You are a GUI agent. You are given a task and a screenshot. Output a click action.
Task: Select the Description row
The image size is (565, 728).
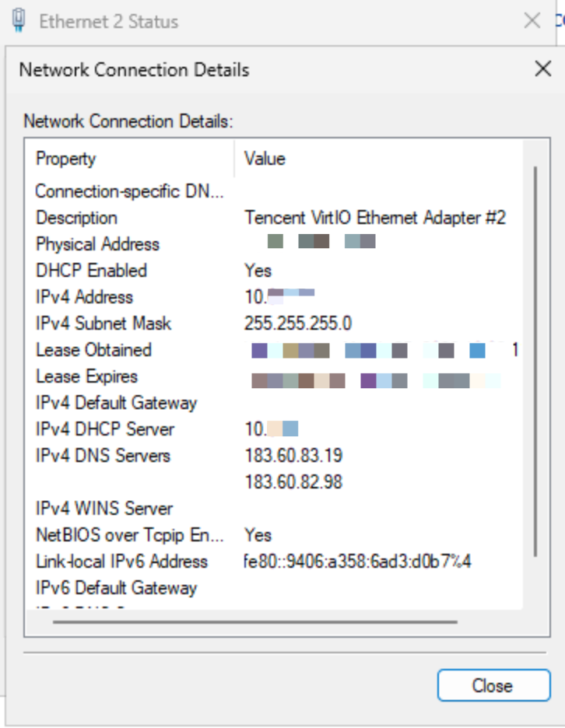(76, 218)
